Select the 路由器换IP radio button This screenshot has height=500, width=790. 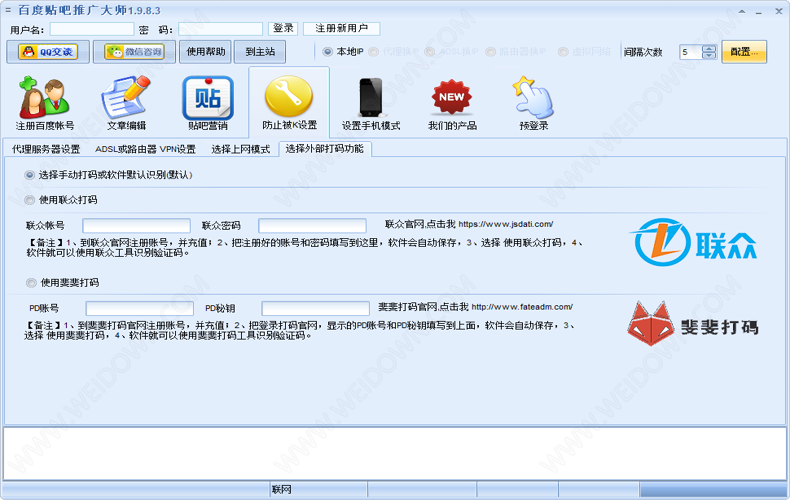point(491,51)
